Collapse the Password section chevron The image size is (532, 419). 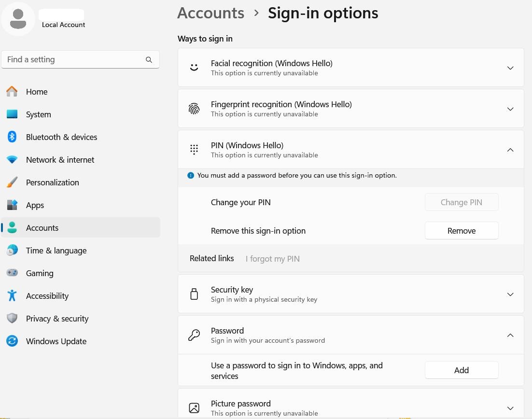point(510,335)
